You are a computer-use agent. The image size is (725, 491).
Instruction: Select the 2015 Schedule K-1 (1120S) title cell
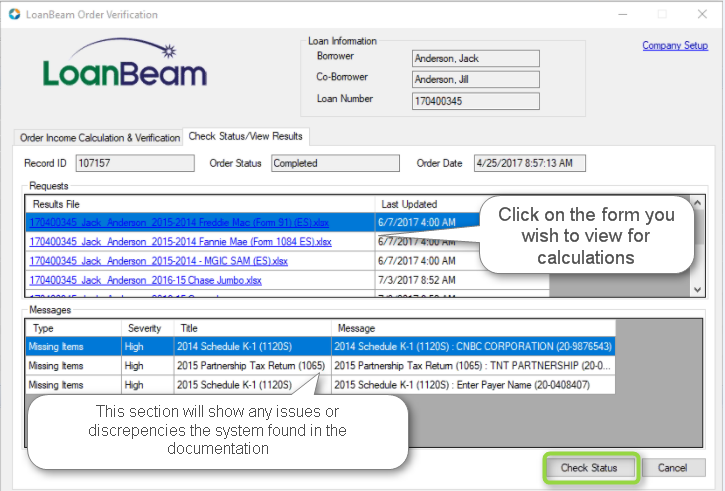click(x=234, y=385)
